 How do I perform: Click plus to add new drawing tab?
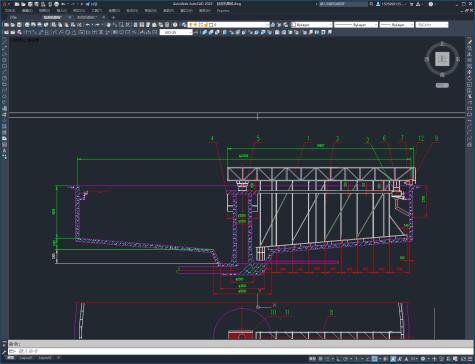coord(113,17)
